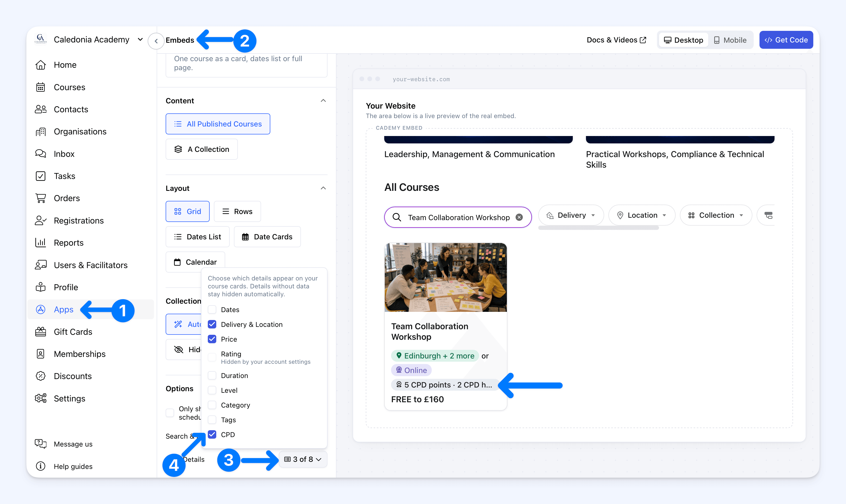
Task: Enable the Tags detail checkbox
Action: coord(212,420)
